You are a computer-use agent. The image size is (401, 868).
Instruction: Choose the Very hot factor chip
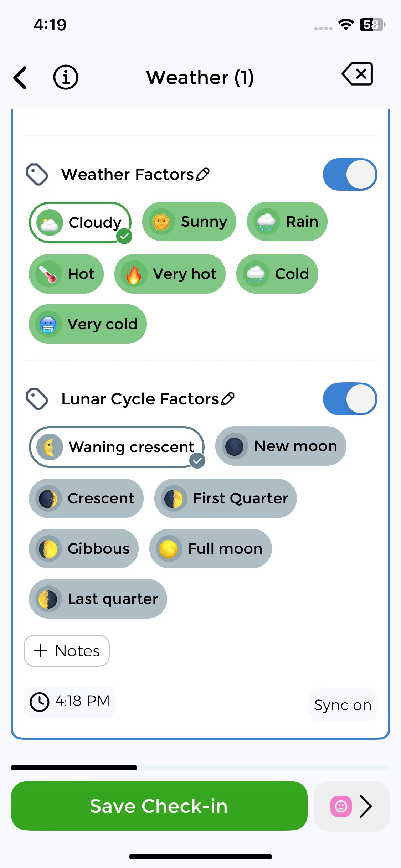click(x=170, y=274)
